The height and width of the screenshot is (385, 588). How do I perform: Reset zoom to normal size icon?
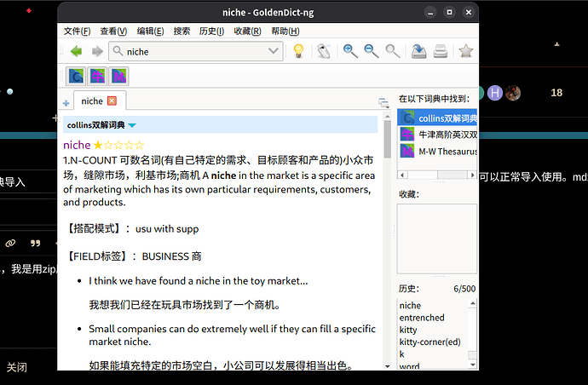click(x=393, y=51)
